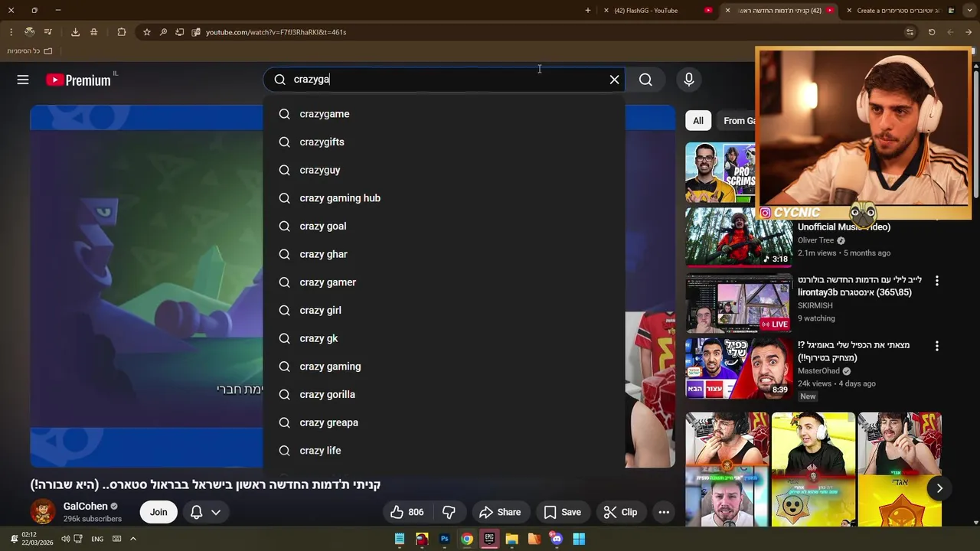The width and height of the screenshot is (980, 551).
Task: Choose suggestion crazy gk
Action: tap(444, 338)
